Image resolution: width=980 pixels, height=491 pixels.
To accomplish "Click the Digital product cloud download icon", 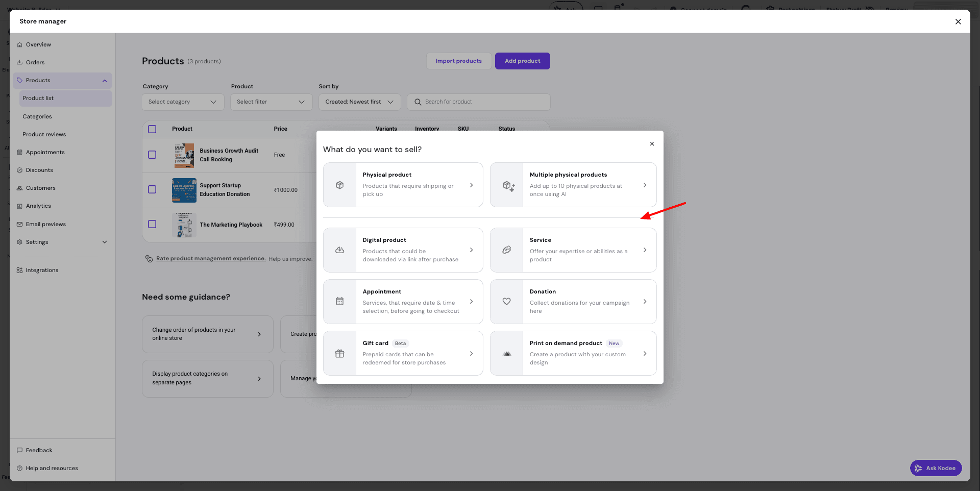I will click(339, 250).
